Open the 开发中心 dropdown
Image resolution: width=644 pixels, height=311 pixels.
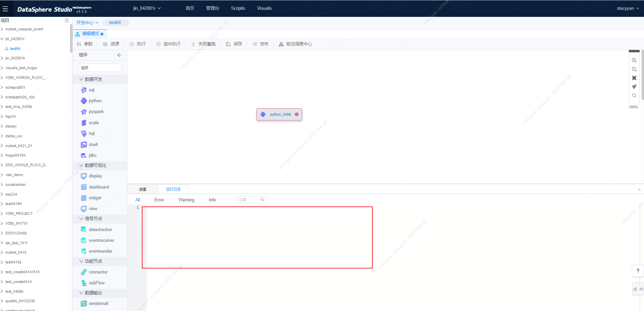click(87, 23)
